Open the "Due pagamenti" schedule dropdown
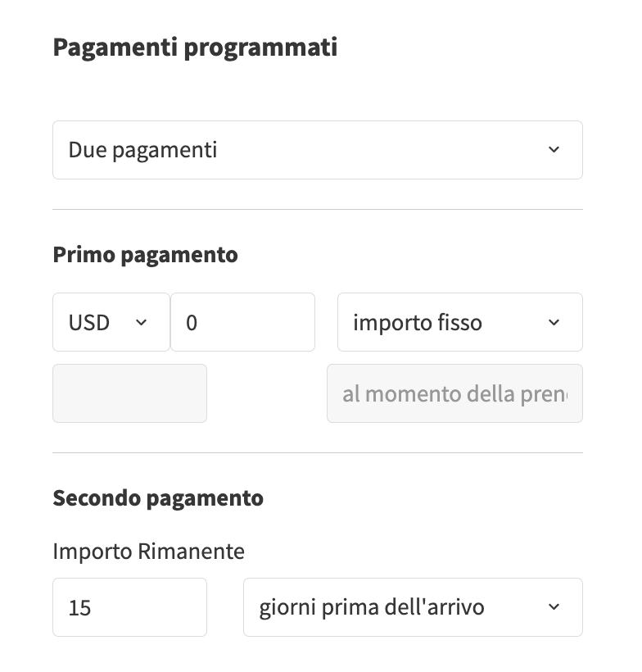The image size is (642, 672). pos(317,150)
